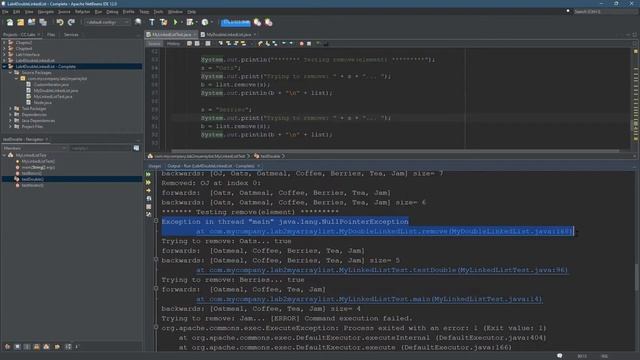Open MyLinkedListTest.java:96 stack trace link
Image resolution: width=640 pixels, height=360 pixels.
(x=382, y=270)
